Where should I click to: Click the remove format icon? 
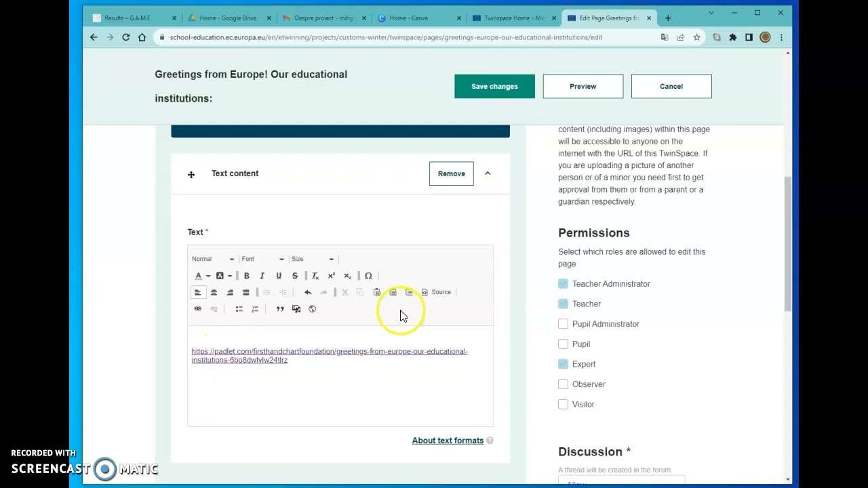[x=315, y=276]
